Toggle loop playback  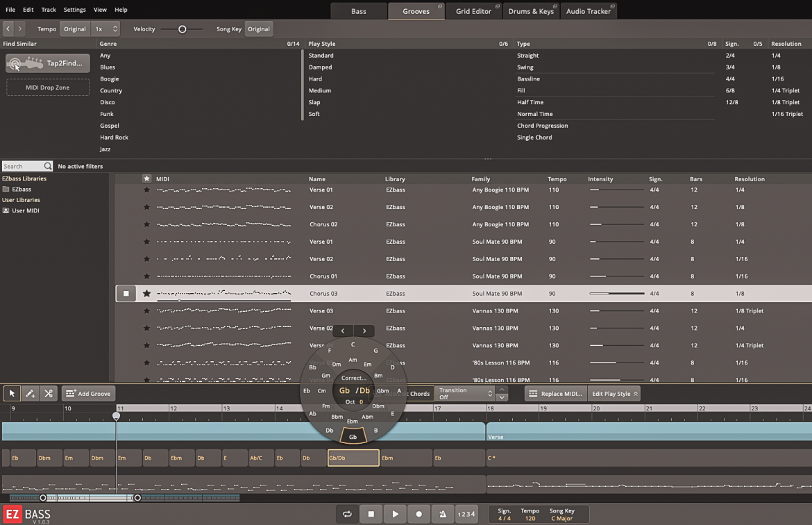[x=347, y=514]
